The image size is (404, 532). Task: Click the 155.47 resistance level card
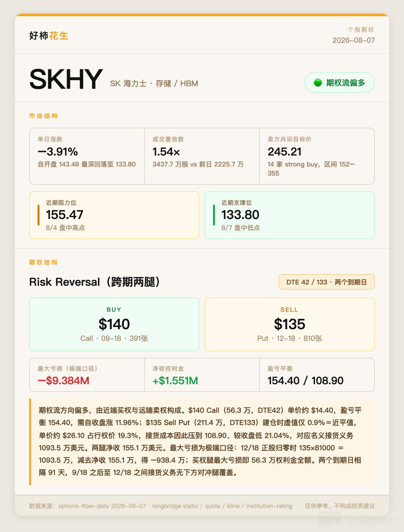[x=114, y=215]
